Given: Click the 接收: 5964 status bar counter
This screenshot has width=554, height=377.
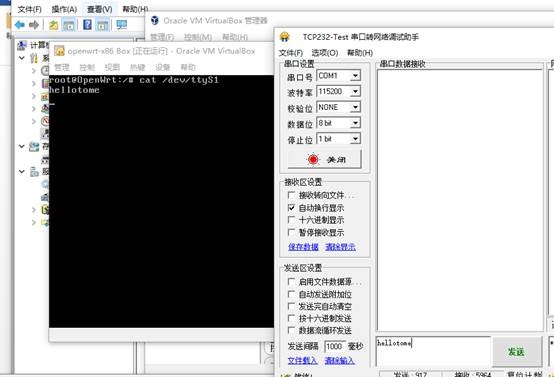Looking at the screenshot, I should [x=473, y=374].
